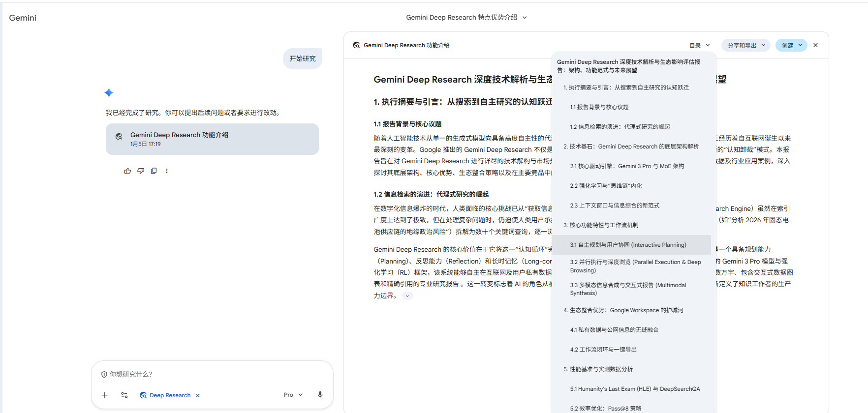Screen dimensions: 868x413
Task: Click the 你想研究什么? input field
Action: [x=212, y=374]
